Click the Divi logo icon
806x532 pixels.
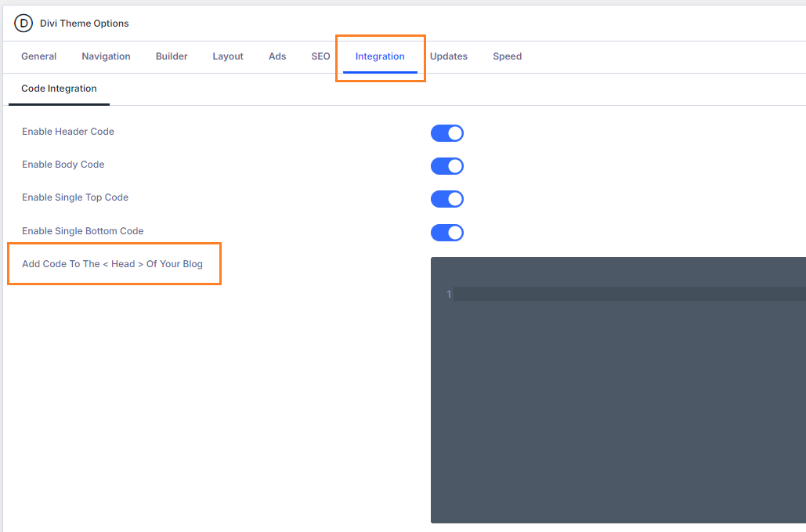(23, 24)
